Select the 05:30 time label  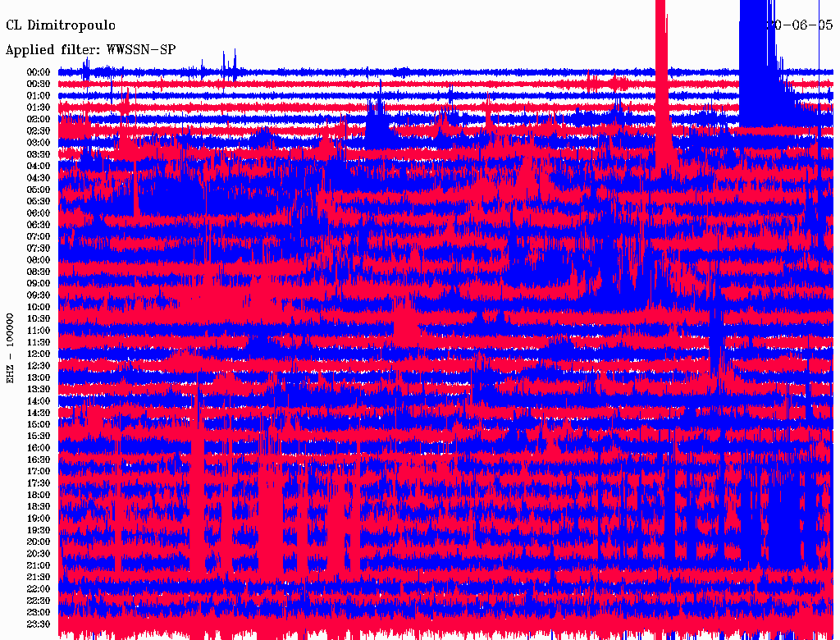[39, 201]
